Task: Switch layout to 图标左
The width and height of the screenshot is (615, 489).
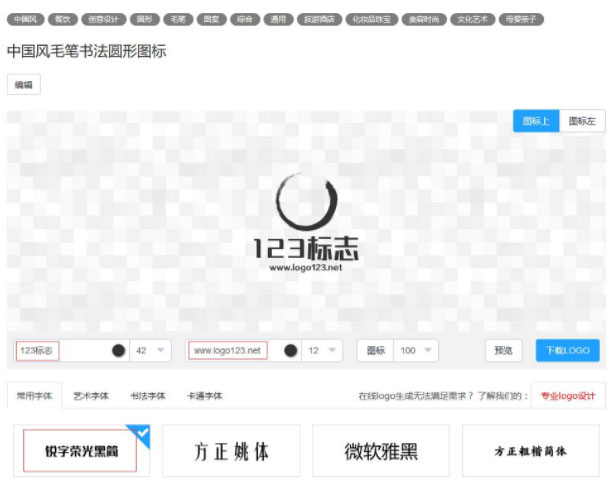Action: click(x=582, y=121)
